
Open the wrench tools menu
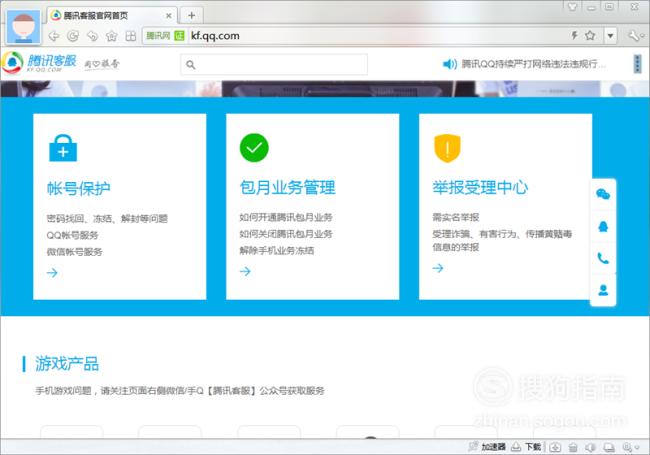point(635,36)
